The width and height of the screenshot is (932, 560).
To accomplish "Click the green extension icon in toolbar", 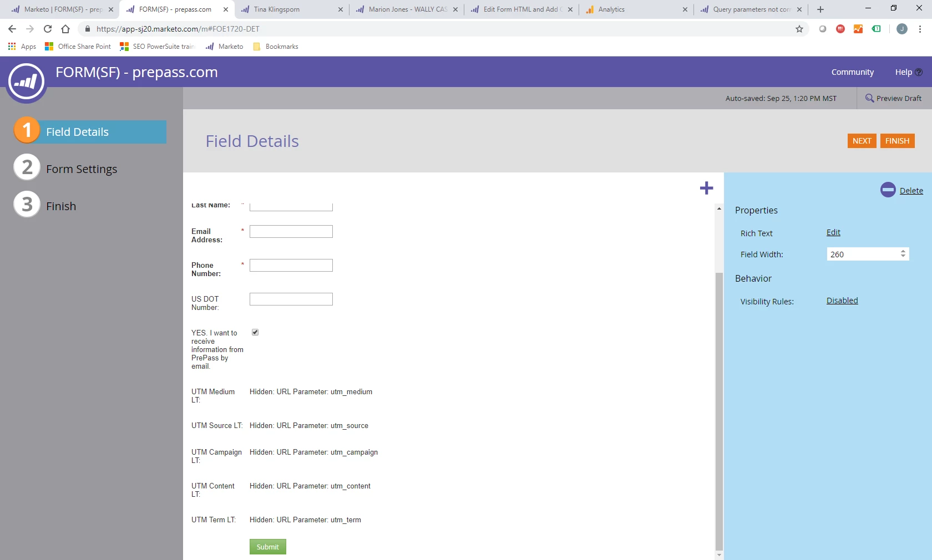I will point(877,29).
